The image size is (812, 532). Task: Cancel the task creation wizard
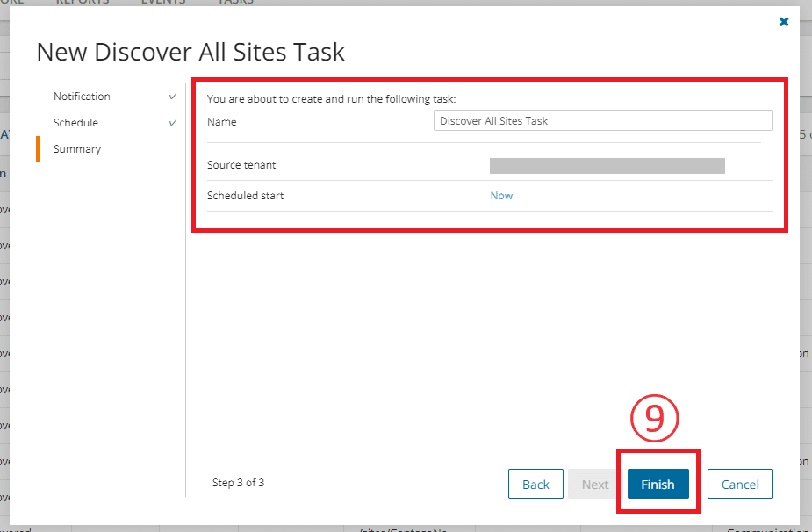click(740, 484)
